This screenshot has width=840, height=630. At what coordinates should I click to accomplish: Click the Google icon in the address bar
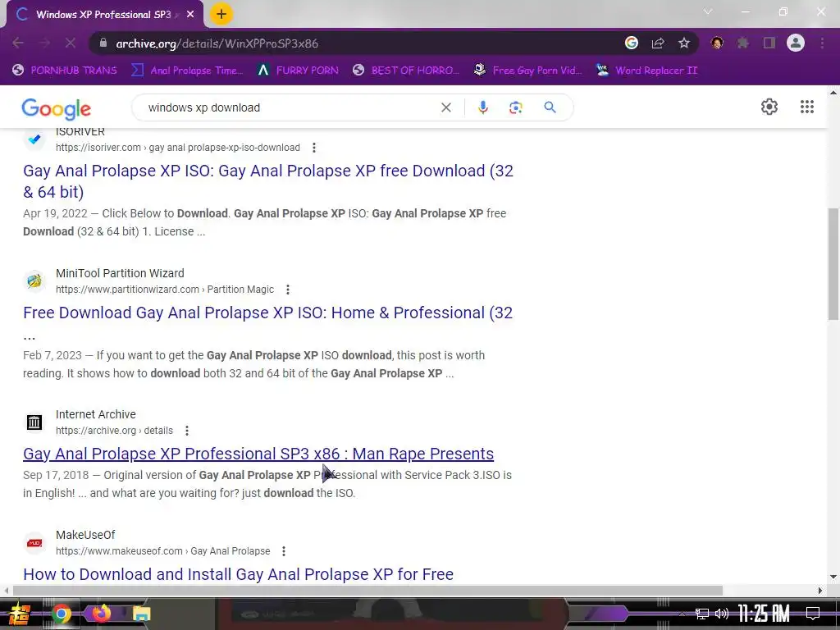(x=632, y=43)
